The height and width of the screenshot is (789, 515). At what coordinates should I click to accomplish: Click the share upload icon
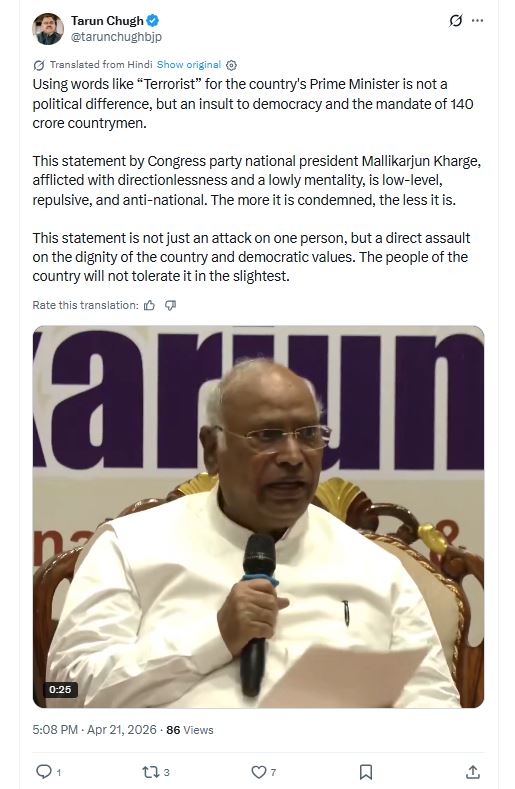pos(472,771)
